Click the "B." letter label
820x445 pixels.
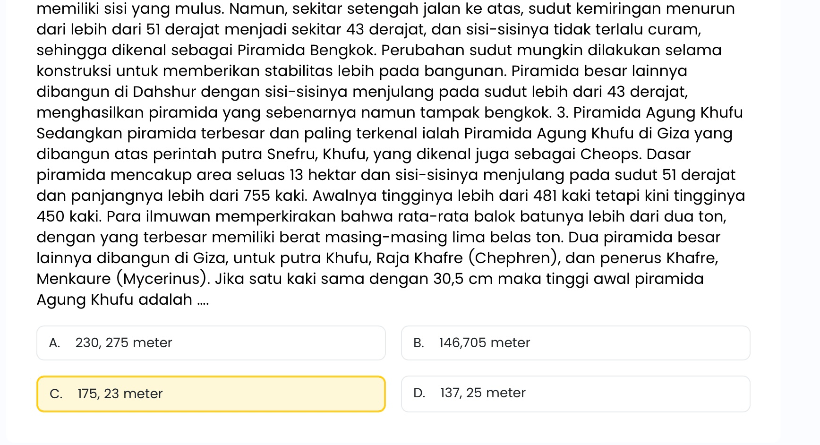click(x=420, y=343)
